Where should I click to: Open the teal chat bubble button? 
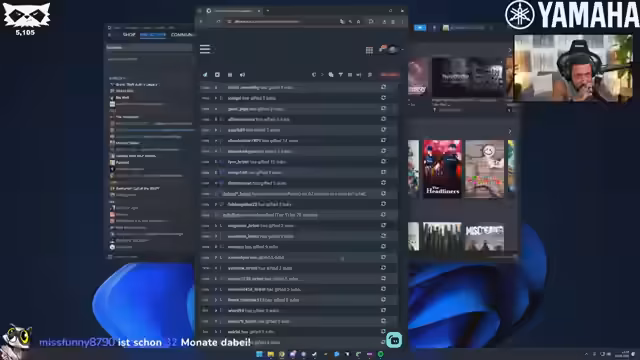[394, 340]
